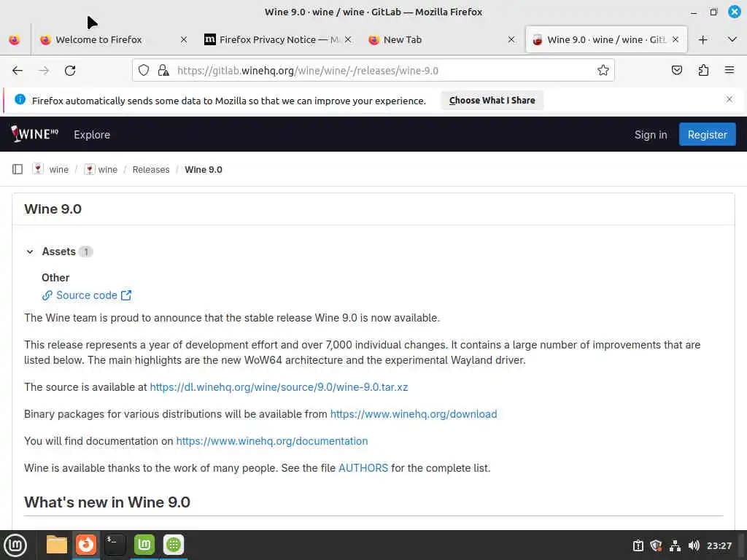The width and height of the screenshot is (747, 560).
Task: Open the WineHQ logo home link
Action: coord(35,134)
